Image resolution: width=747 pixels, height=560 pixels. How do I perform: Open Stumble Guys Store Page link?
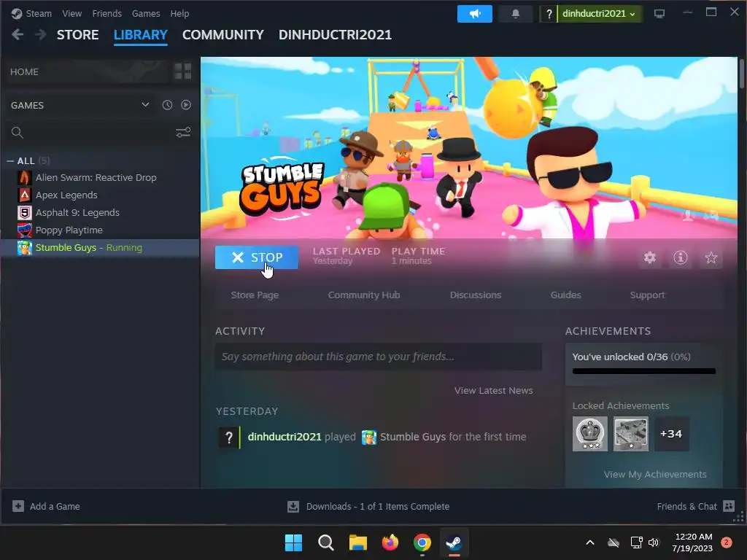[x=255, y=295]
